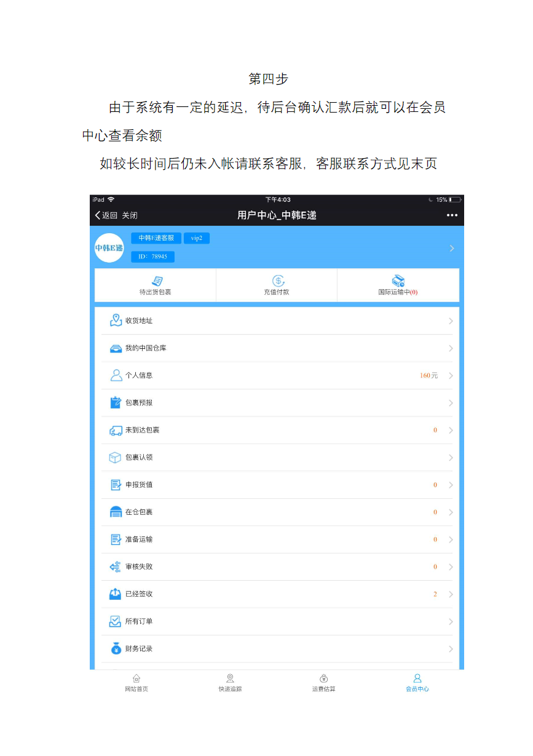Tap the ID: 78945 tag

152,257
